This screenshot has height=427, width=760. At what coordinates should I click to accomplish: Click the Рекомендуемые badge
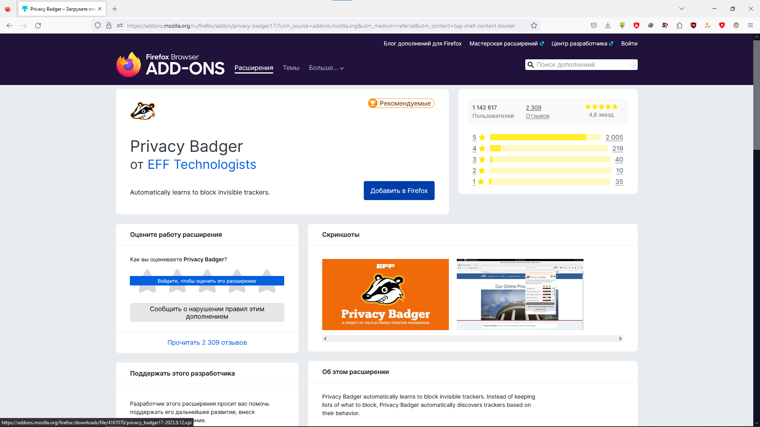point(401,103)
